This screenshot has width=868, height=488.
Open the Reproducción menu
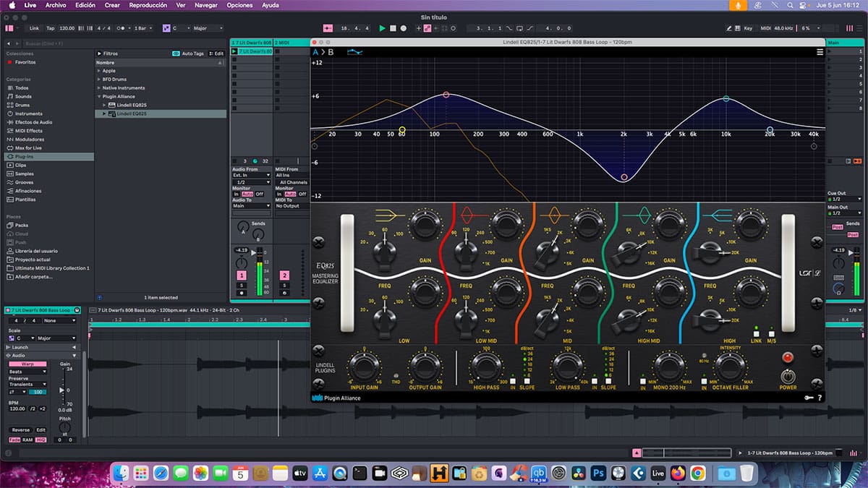pos(148,5)
